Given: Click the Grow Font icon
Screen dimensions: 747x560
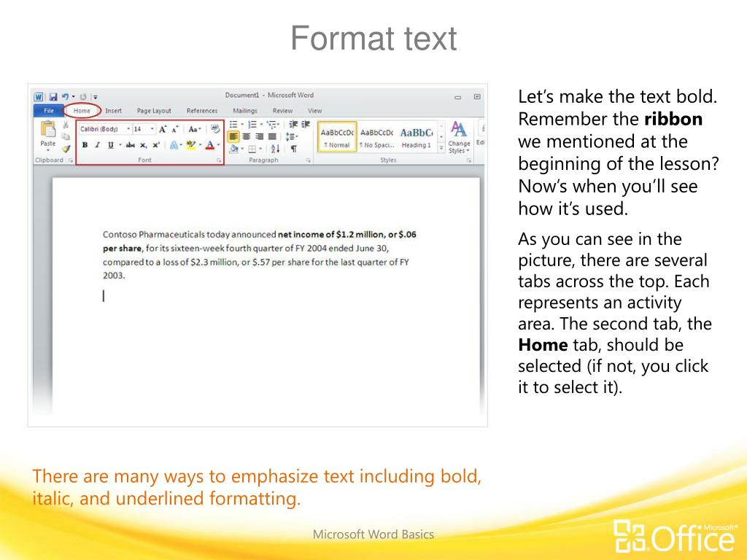Looking at the screenshot, I should coord(163,129).
